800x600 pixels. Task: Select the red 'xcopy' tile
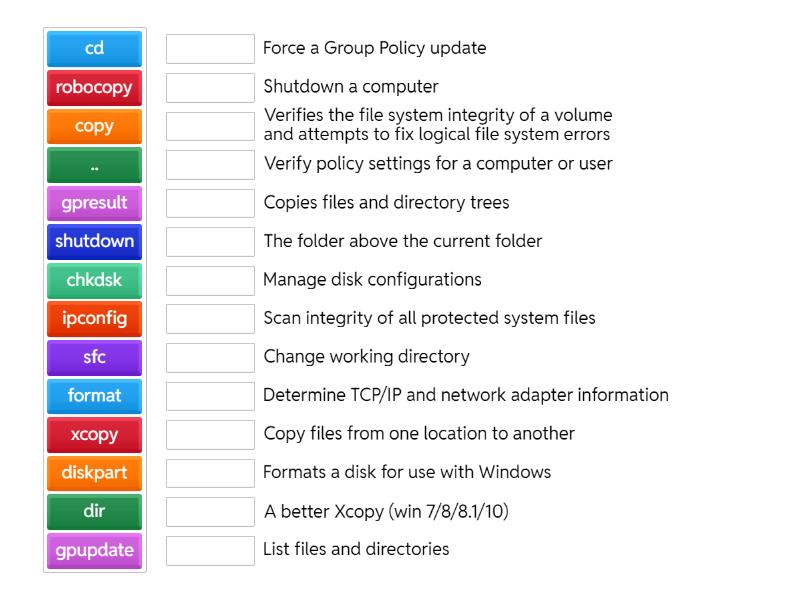[94, 435]
